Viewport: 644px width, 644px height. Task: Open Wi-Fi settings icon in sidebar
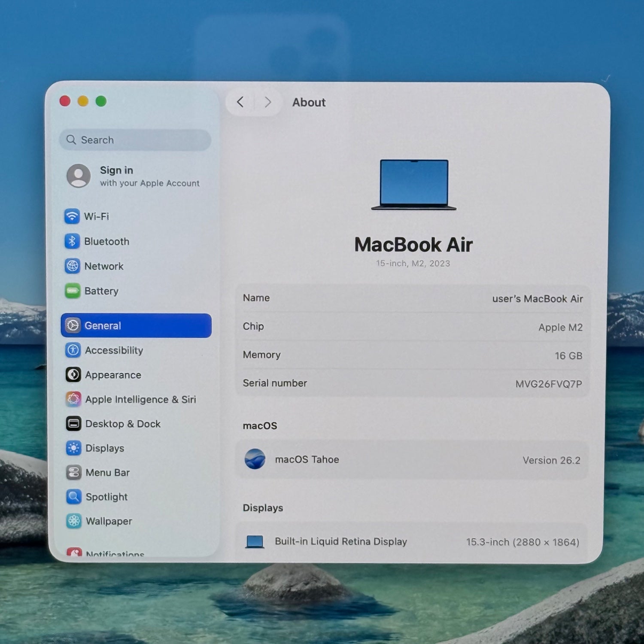(x=72, y=216)
